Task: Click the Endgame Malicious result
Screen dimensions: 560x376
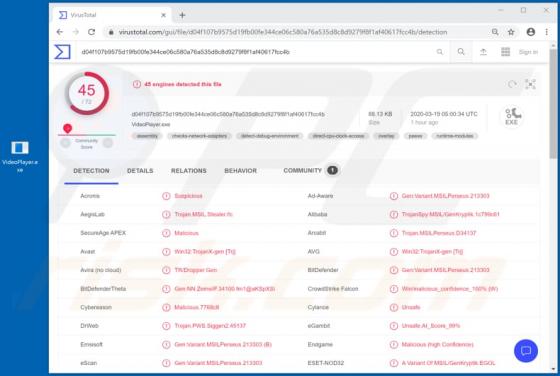Action: pos(438,345)
